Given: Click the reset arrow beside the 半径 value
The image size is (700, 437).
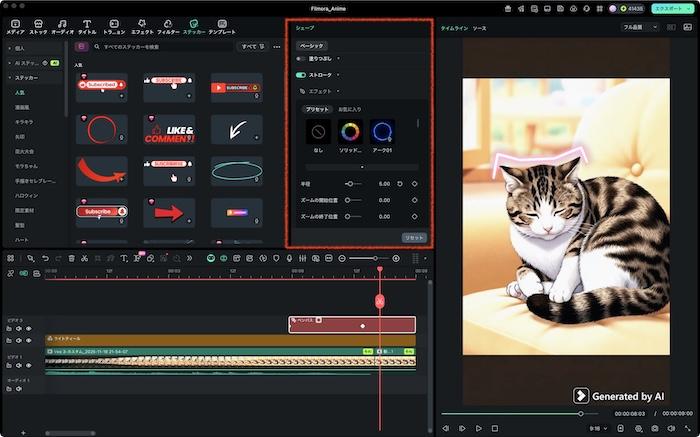Looking at the screenshot, I should tap(400, 184).
